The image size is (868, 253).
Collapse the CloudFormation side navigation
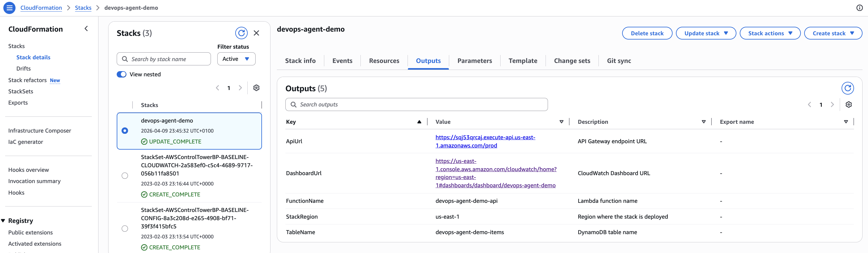click(x=86, y=29)
